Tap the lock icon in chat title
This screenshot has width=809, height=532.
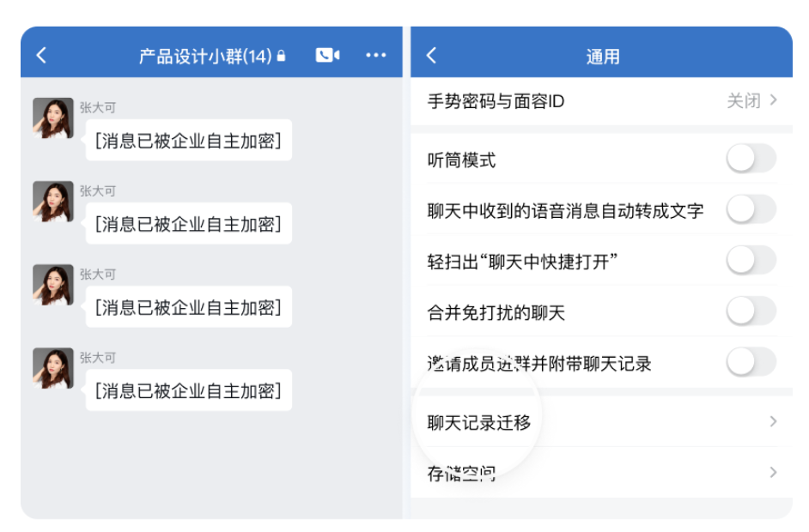pos(283,54)
